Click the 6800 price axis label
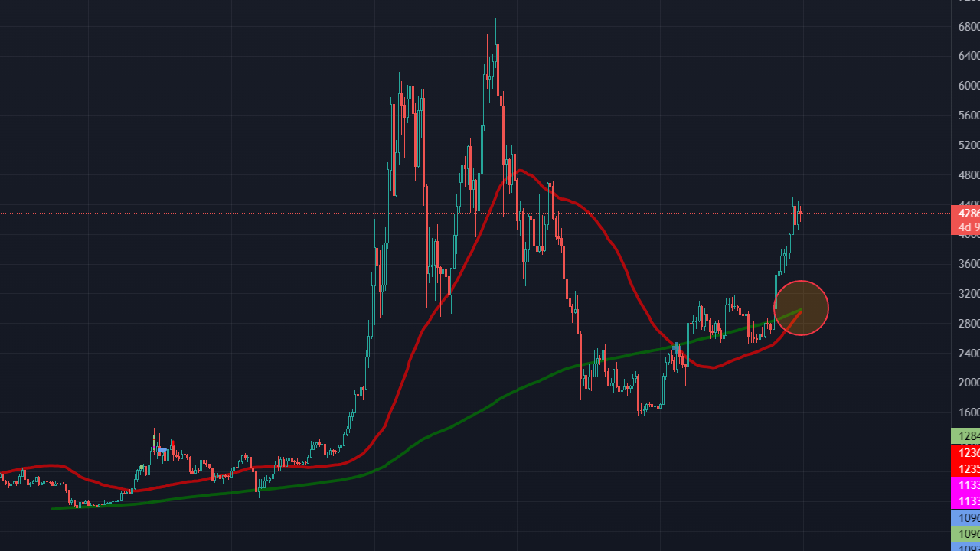This screenshot has width=980, height=551. point(969,26)
